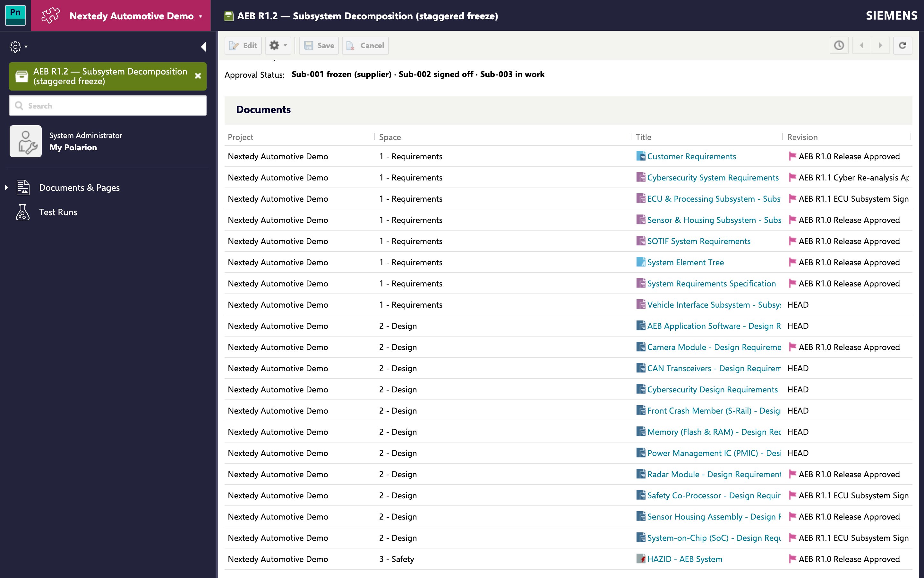Open HAZID - AEB System document

coord(685,559)
